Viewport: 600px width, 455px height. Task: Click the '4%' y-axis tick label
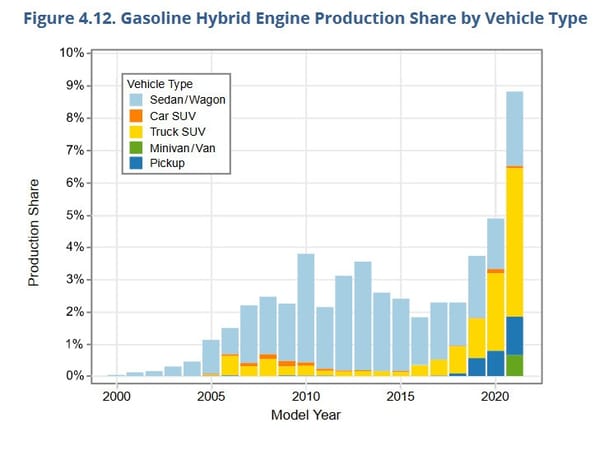(x=75, y=247)
